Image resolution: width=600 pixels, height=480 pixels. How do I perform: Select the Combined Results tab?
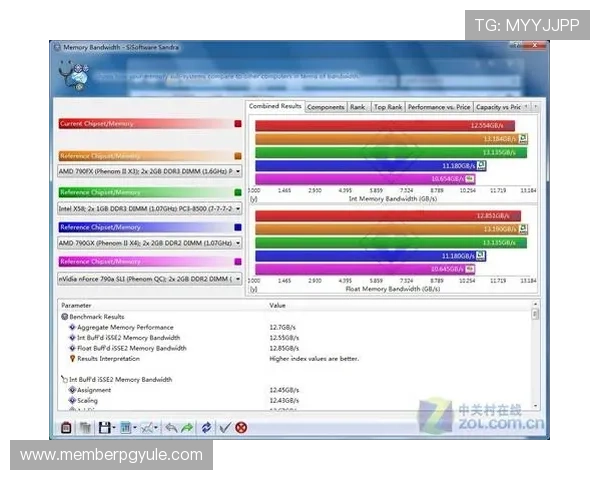pos(275,106)
